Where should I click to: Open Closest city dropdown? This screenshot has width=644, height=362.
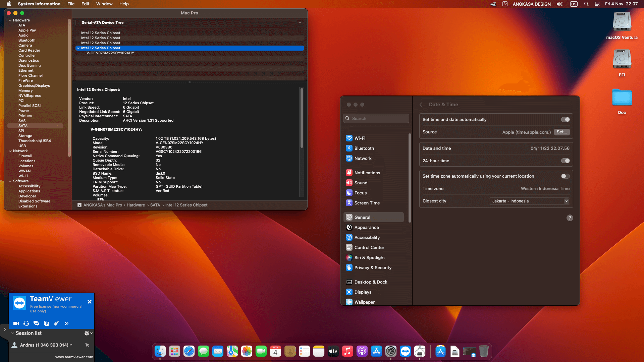[x=529, y=201]
